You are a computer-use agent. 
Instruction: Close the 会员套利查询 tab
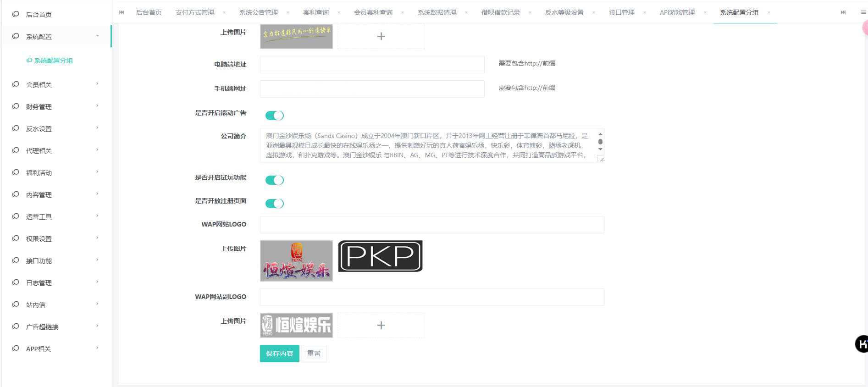point(403,12)
